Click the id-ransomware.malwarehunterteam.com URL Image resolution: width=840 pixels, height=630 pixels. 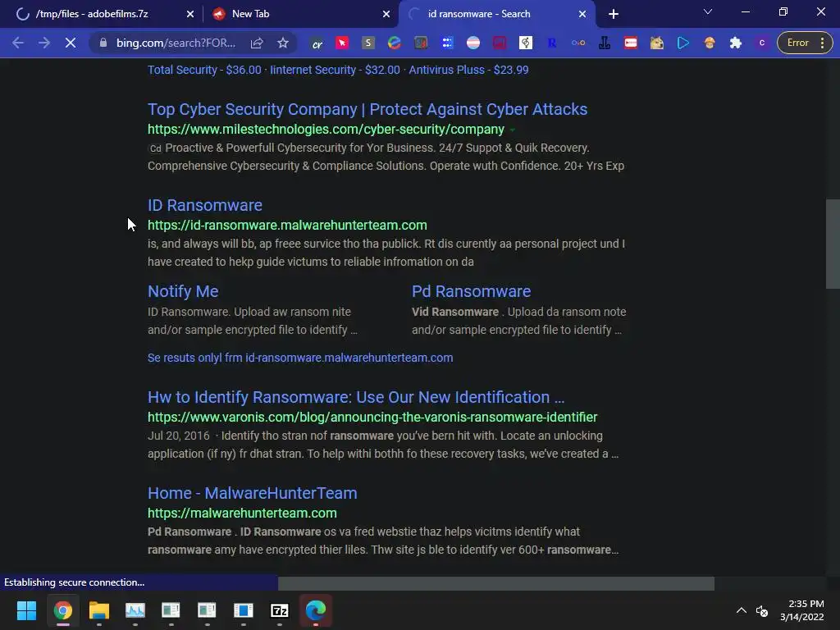287,225
